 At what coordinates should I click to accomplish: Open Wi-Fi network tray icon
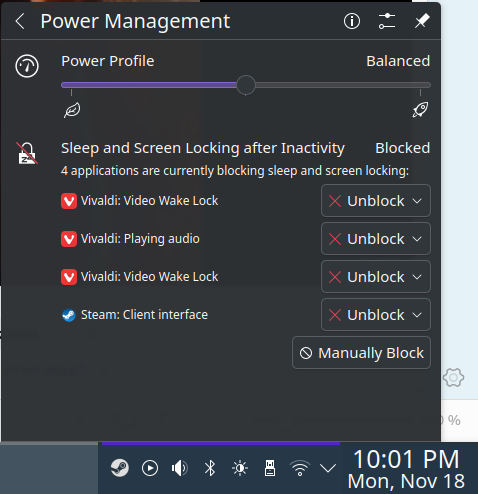[300, 468]
